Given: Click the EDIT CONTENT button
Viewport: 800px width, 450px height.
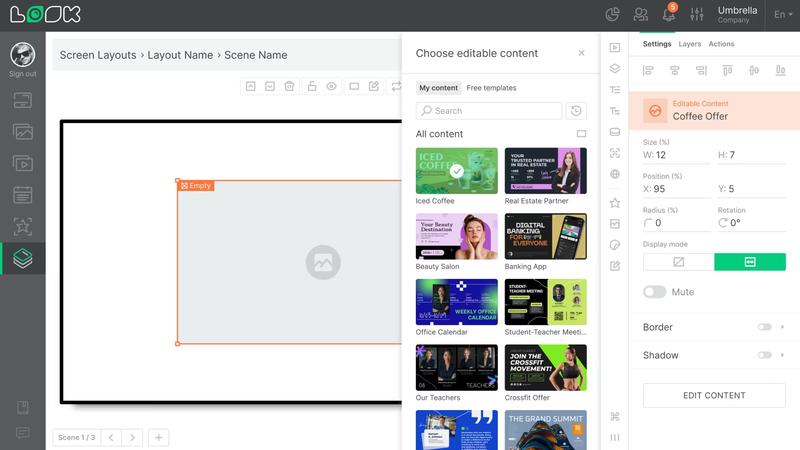Looking at the screenshot, I should click(714, 395).
